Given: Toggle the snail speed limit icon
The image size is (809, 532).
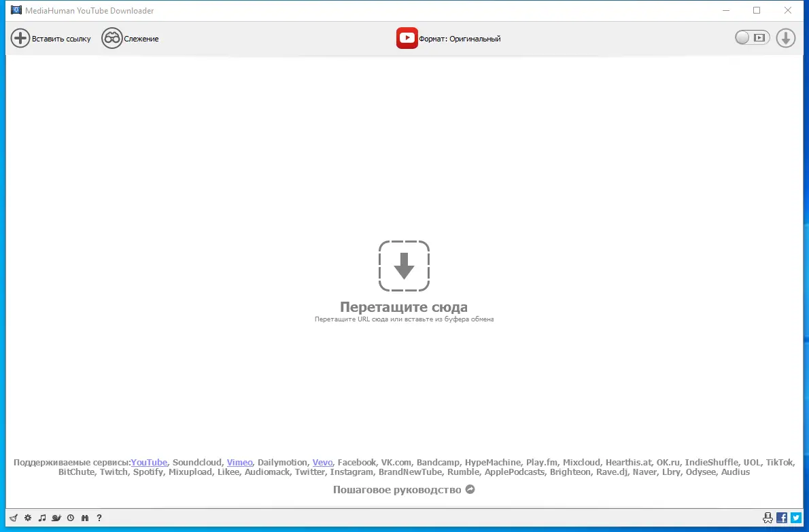Looking at the screenshot, I should tap(56, 518).
